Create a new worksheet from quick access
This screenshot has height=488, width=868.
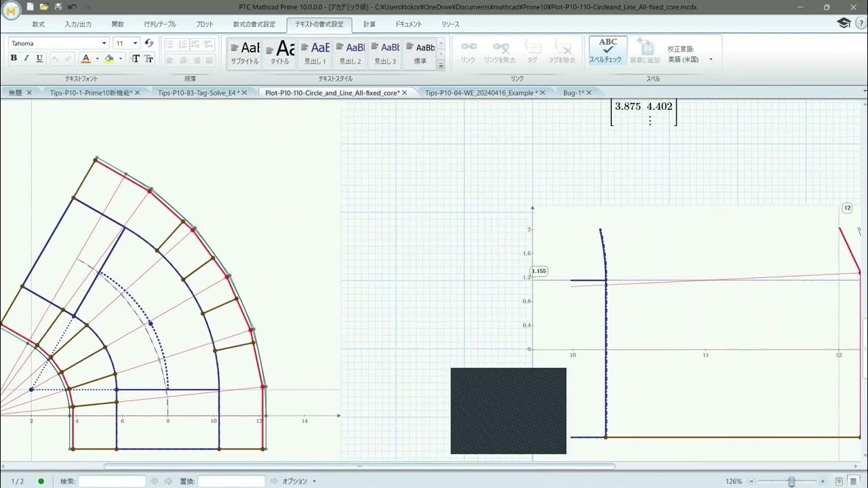31,7
